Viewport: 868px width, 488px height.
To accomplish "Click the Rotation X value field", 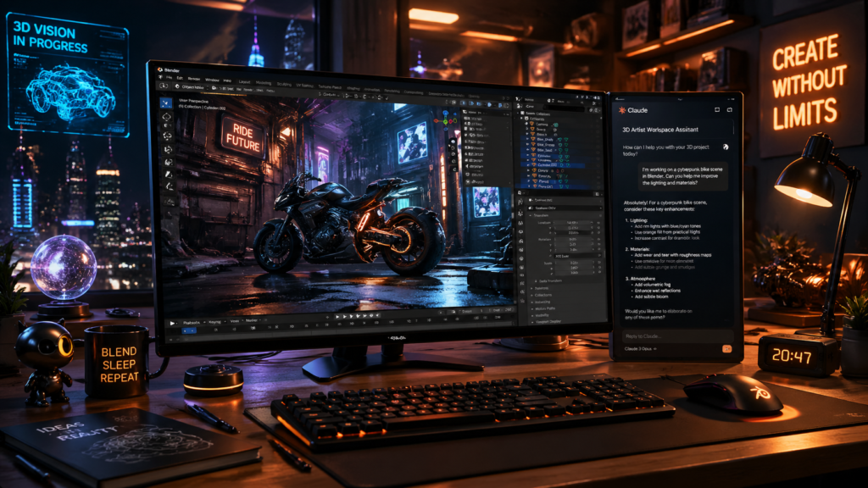I will [x=572, y=239].
